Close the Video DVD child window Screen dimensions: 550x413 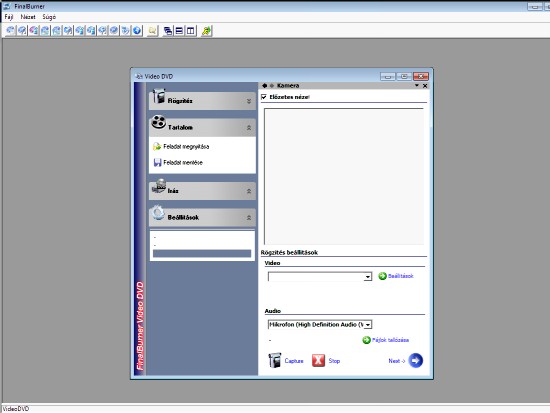421,76
